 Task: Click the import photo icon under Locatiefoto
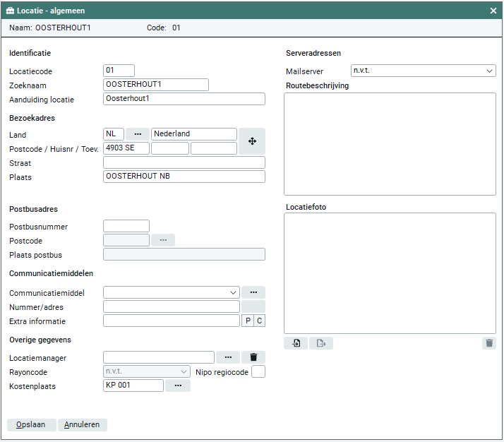[x=296, y=343]
